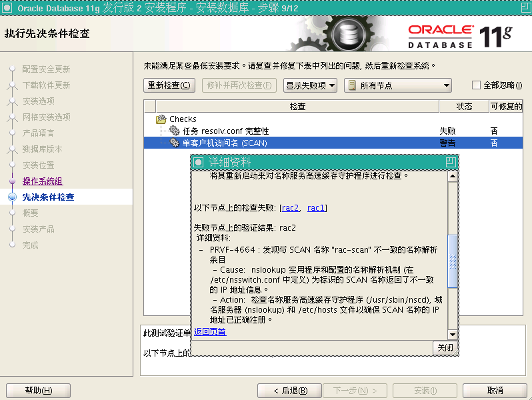Maximize the Oracle installer window
This screenshot has height=400, width=532.
tap(526, 7)
